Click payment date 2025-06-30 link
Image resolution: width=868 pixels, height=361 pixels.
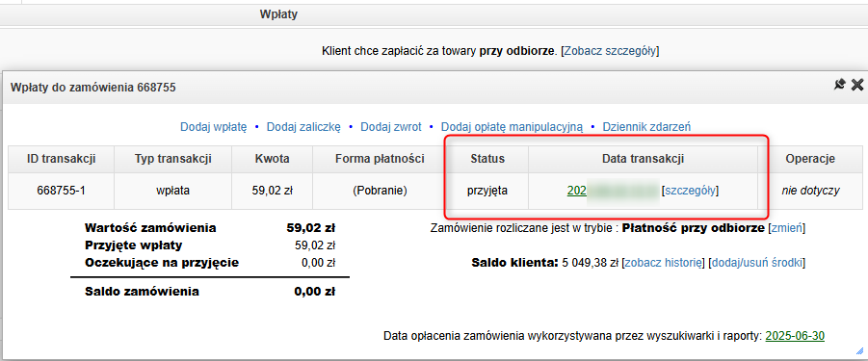click(795, 336)
